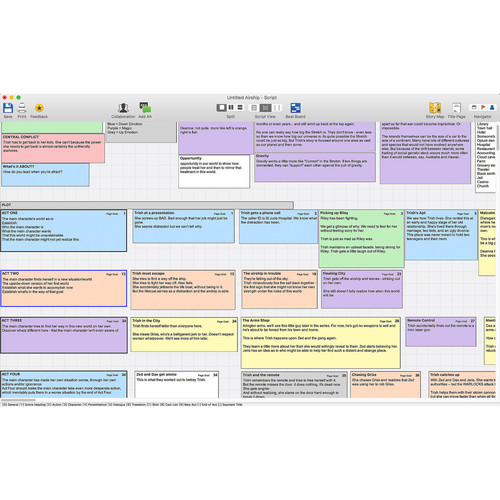Image resolution: width=500 pixels, height=500 pixels.
Task: Select the Trish at a presentation card
Action: pyautogui.click(x=184, y=226)
